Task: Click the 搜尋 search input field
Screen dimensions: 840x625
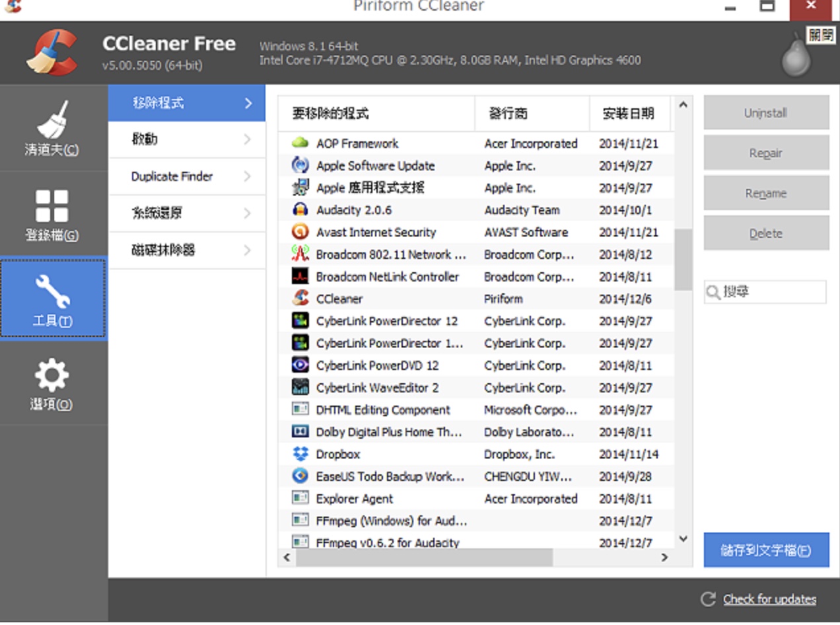Action: pos(765,292)
